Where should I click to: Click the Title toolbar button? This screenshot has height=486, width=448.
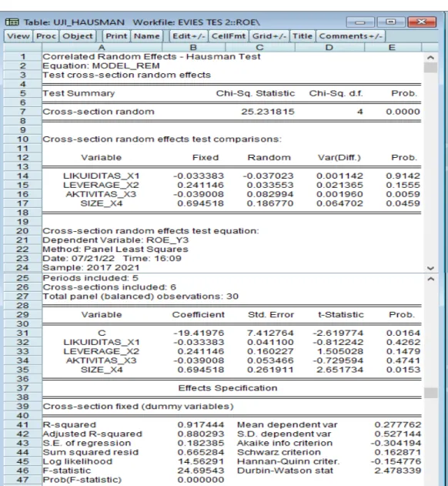pyautogui.click(x=303, y=36)
